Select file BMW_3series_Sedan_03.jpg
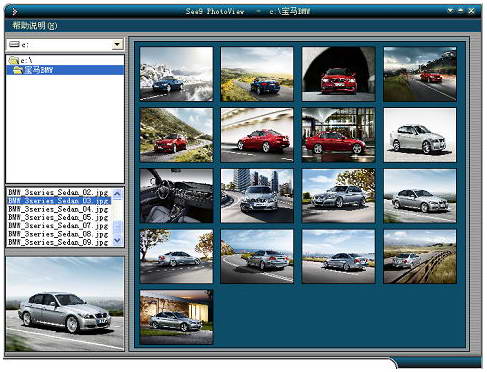 click(x=58, y=201)
